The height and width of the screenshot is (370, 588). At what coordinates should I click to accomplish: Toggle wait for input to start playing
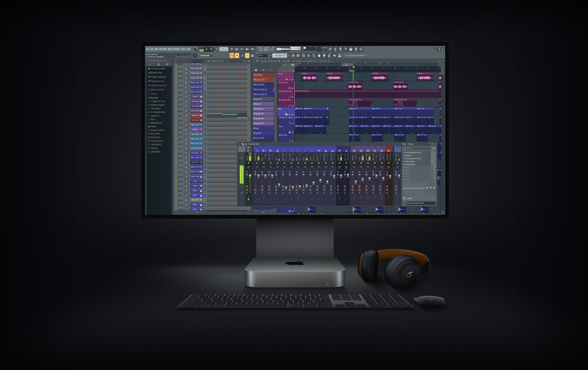pyautogui.click(x=237, y=49)
